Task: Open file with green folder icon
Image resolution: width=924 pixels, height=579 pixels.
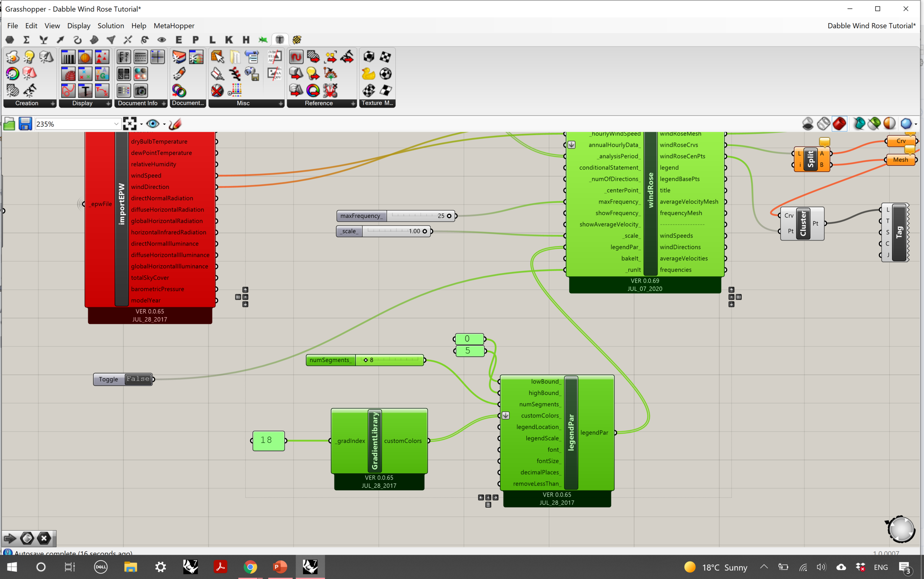Action: point(9,124)
